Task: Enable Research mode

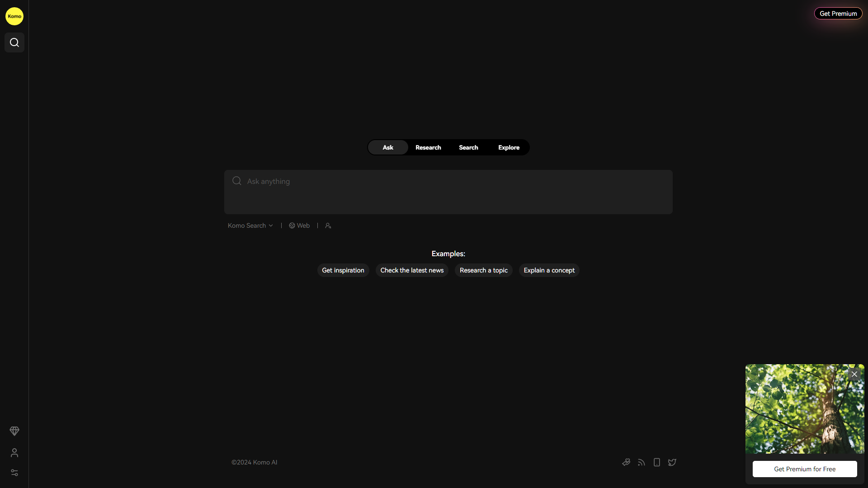Action: [x=428, y=147]
